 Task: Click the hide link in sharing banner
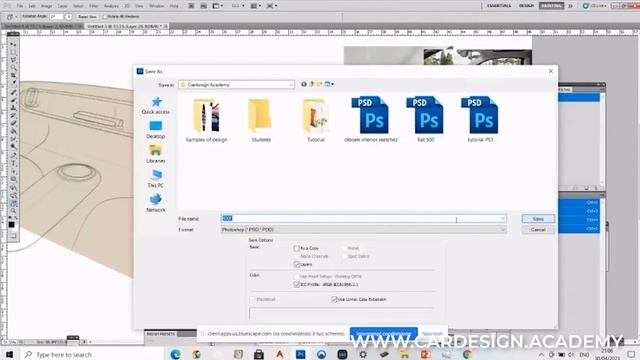coord(432,333)
